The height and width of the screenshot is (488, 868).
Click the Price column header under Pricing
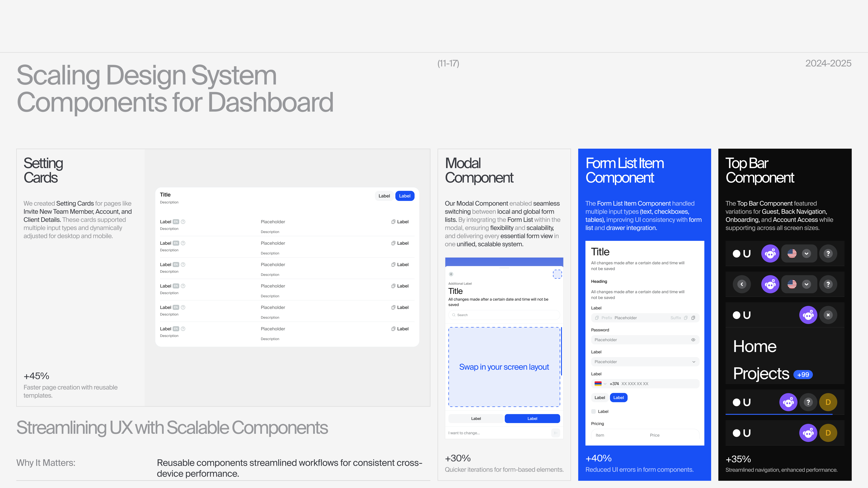click(x=655, y=435)
